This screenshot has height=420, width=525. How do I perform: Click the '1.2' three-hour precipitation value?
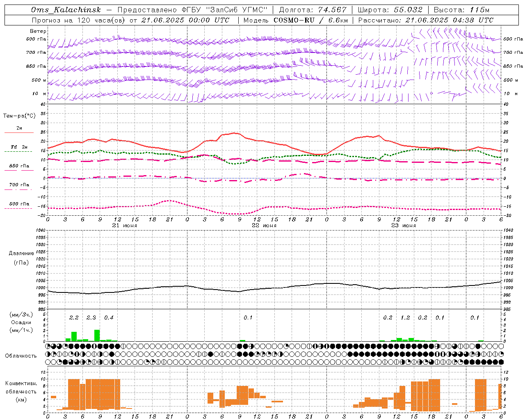pyautogui.click(x=405, y=317)
